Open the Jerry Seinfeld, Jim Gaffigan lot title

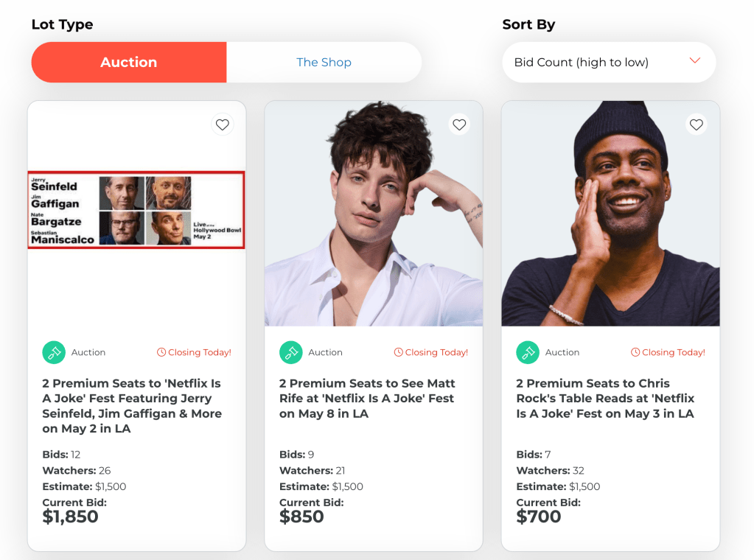pos(131,406)
